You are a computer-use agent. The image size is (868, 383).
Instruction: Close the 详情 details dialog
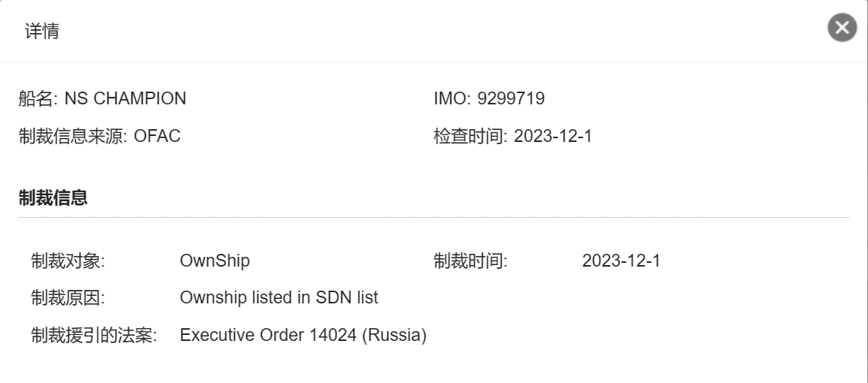click(842, 27)
